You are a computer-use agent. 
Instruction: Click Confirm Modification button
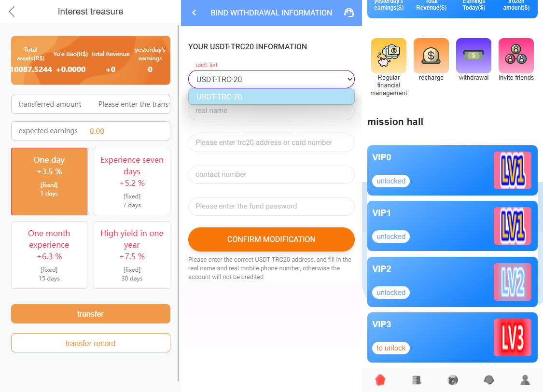[x=271, y=239]
